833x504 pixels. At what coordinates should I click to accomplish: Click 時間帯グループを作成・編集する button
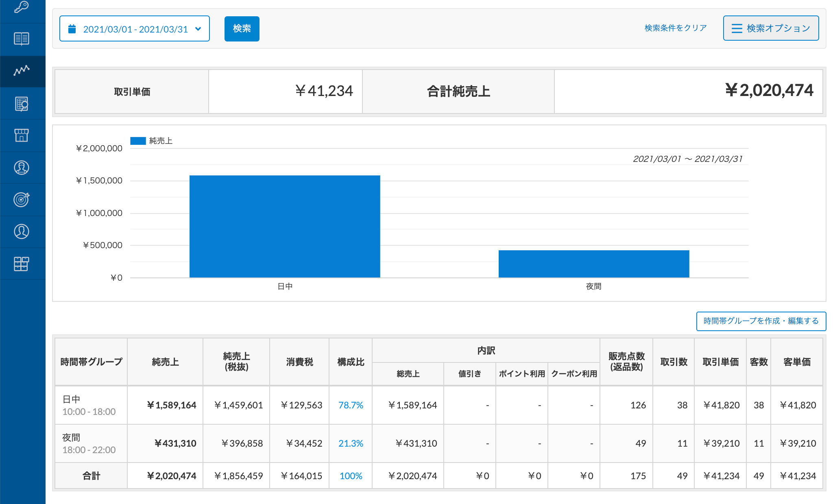[x=761, y=321]
